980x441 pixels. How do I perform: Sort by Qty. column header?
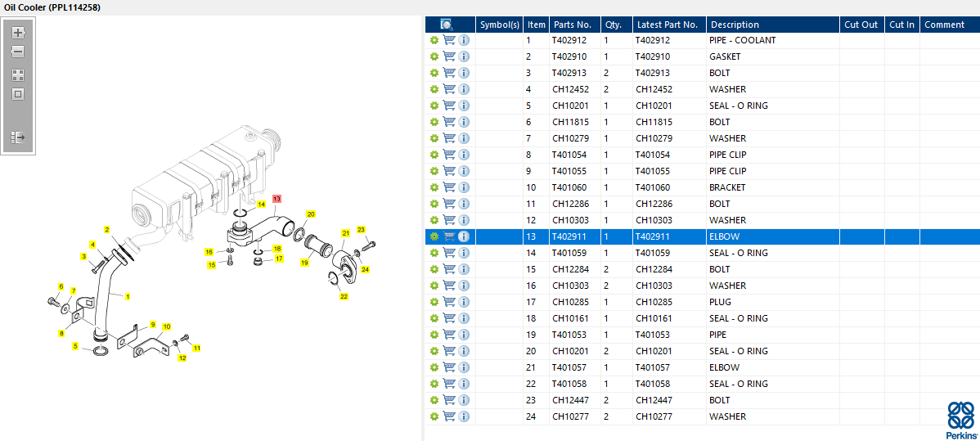[616, 25]
